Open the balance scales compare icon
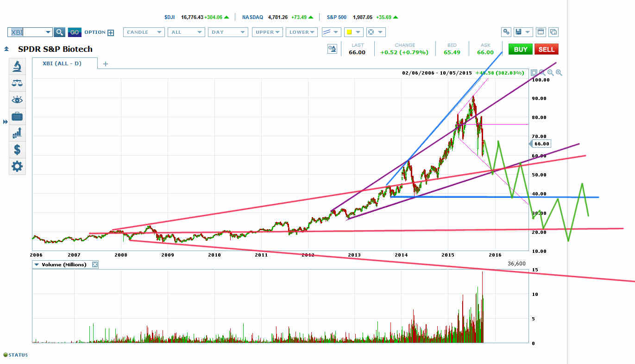This screenshot has width=635, height=364. point(17,83)
